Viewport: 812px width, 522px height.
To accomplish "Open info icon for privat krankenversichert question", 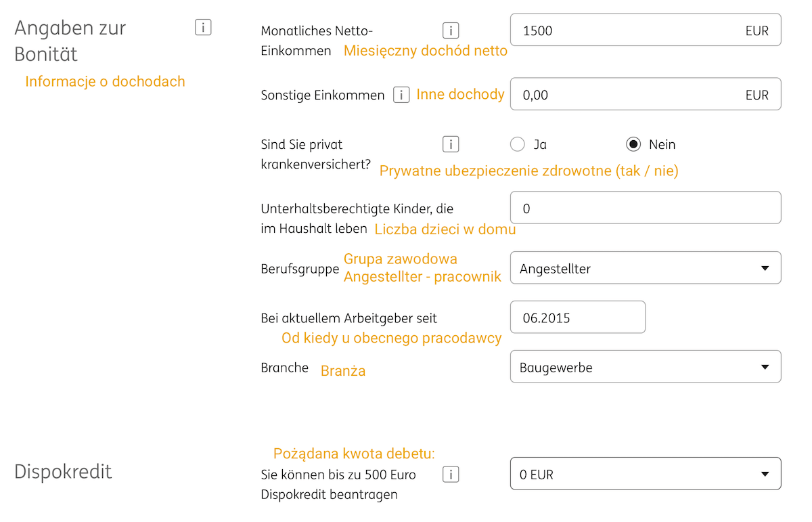I will [451, 144].
